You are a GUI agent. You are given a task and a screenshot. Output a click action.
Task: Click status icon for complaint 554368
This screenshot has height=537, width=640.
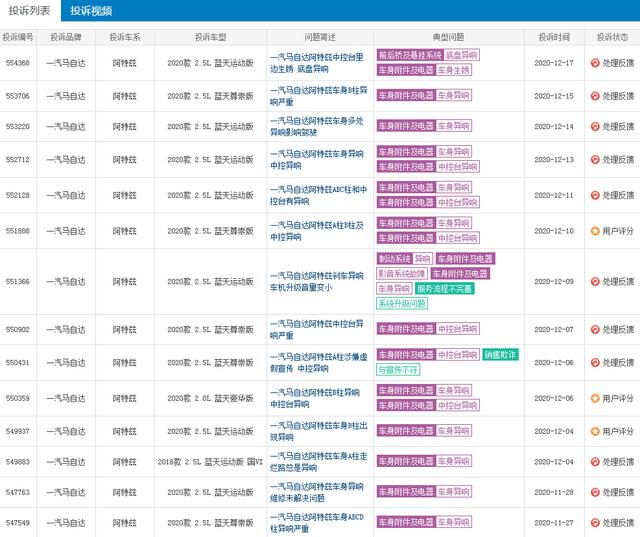click(595, 63)
